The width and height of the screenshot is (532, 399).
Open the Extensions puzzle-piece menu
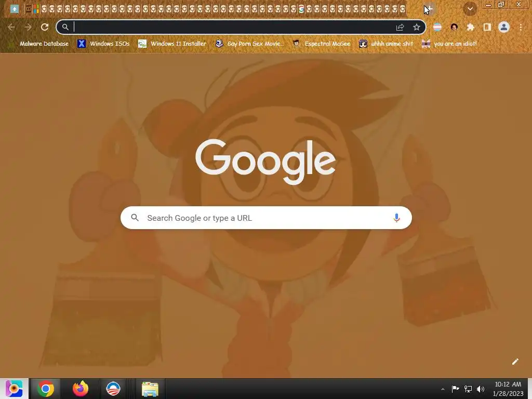[x=471, y=27]
